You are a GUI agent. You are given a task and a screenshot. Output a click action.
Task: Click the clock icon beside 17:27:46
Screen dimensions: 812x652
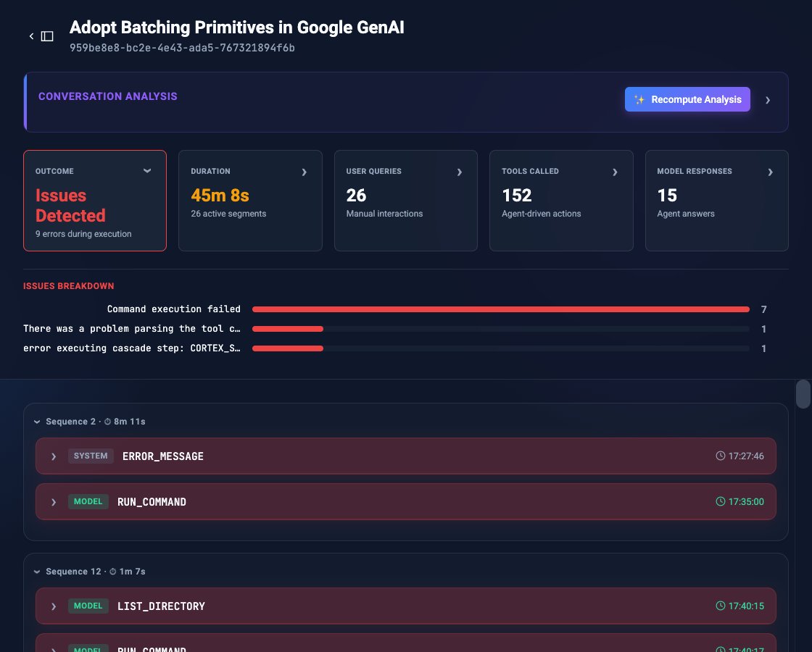721,456
